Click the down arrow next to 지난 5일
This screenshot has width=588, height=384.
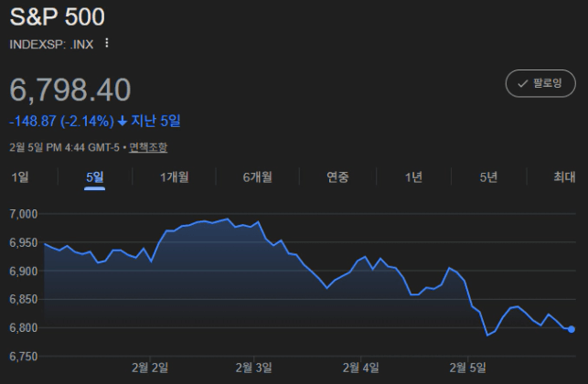[x=123, y=121]
